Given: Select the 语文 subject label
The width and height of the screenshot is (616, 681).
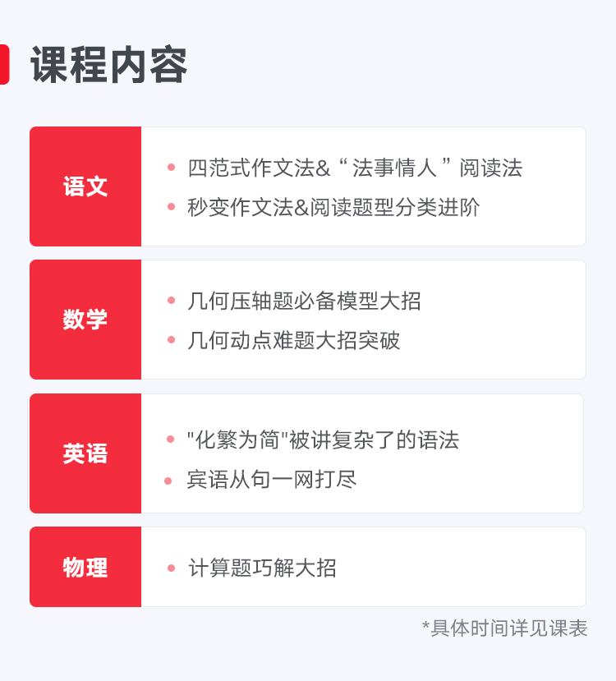Looking at the screenshot, I should pyautogui.click(x=85, y=186).
